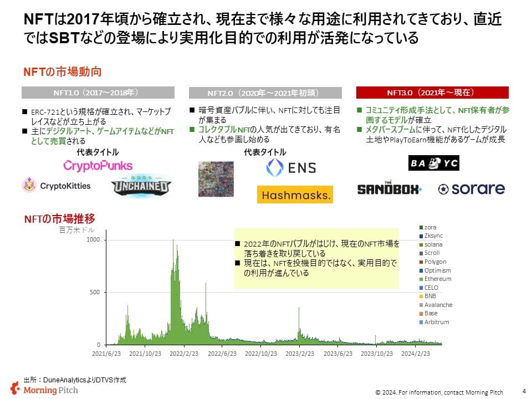Click the Ethereum legend green swatch
This screenshot has width=532, height=399.
click(x=421, y=279)
